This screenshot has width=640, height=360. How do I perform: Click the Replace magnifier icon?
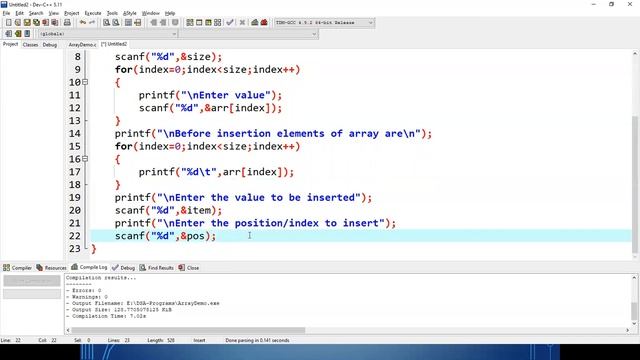coord(116,22)
